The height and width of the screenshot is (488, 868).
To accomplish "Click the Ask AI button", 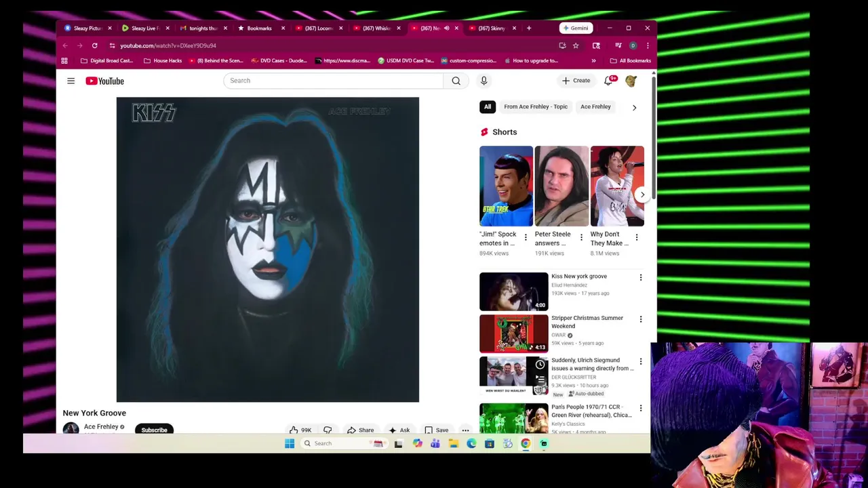I will [399, 430].
